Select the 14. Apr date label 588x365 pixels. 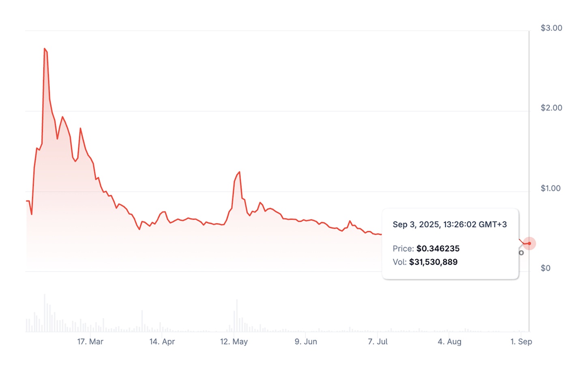coord(162,341)
